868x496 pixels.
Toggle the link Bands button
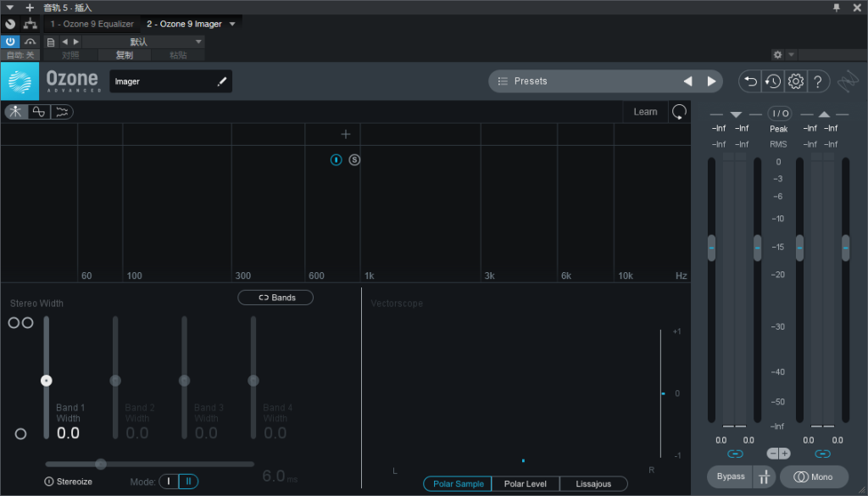275,298
